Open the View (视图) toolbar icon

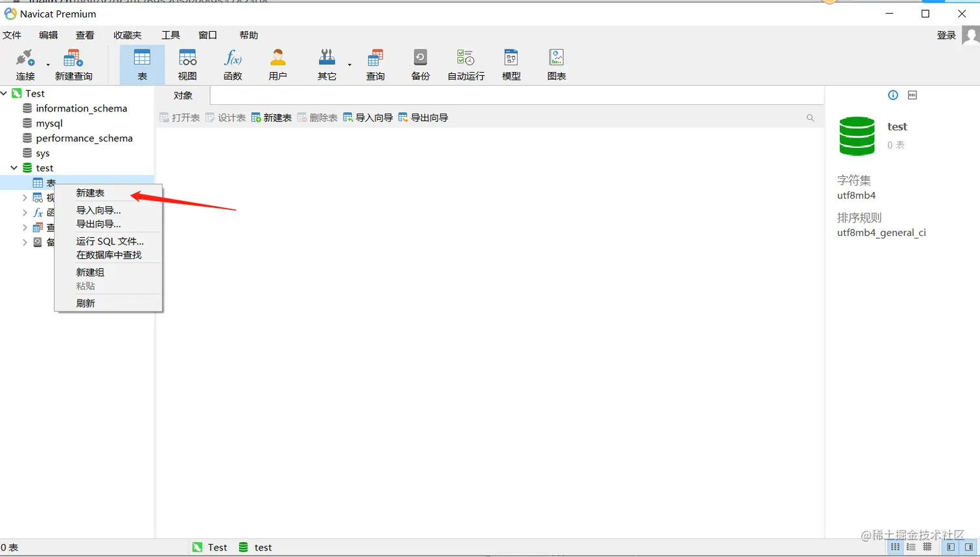coord(187,65)
